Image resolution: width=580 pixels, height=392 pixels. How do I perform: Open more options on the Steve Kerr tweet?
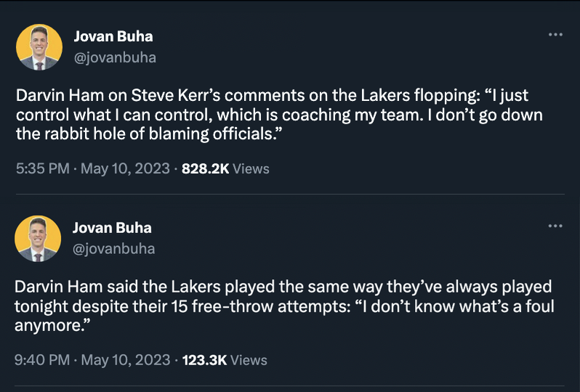click(555, 34)
